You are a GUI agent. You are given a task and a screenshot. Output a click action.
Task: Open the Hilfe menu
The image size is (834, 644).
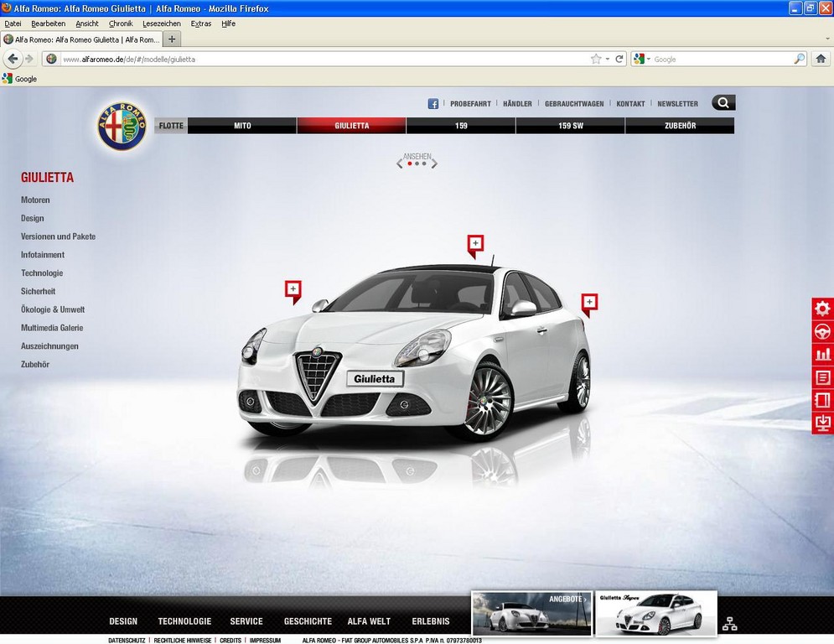click(x=229, y=23)
